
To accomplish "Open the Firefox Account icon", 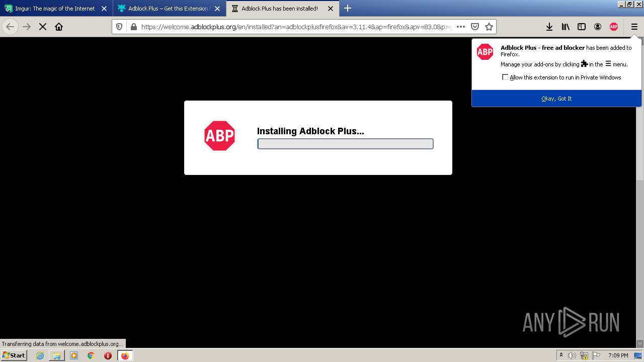I will 598,27.
